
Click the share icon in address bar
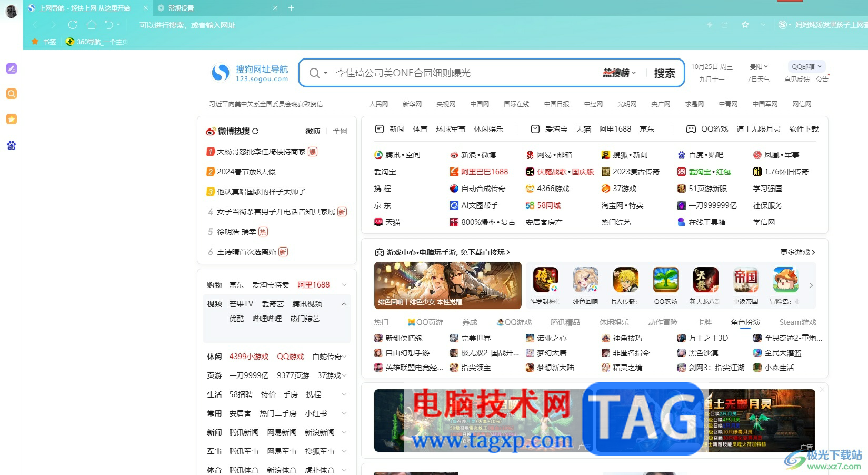725,25
